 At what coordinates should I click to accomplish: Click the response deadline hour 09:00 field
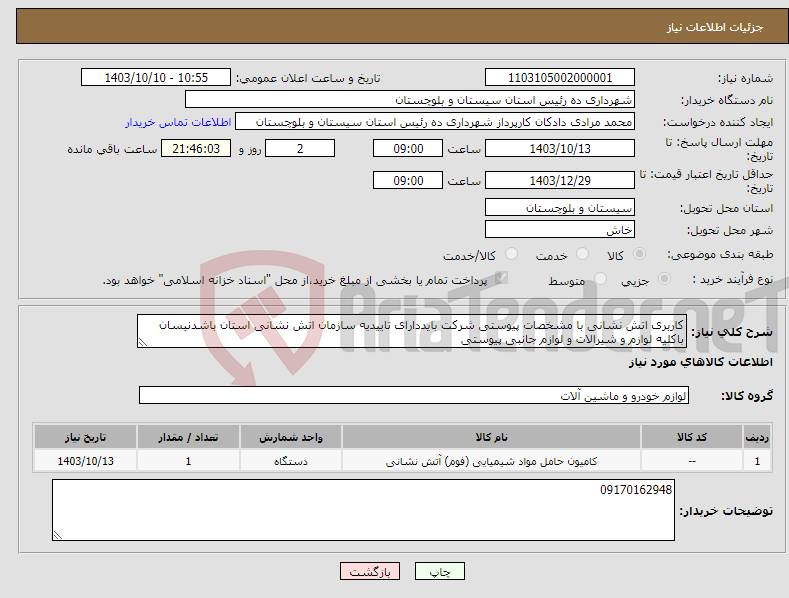tap(408, 148)
